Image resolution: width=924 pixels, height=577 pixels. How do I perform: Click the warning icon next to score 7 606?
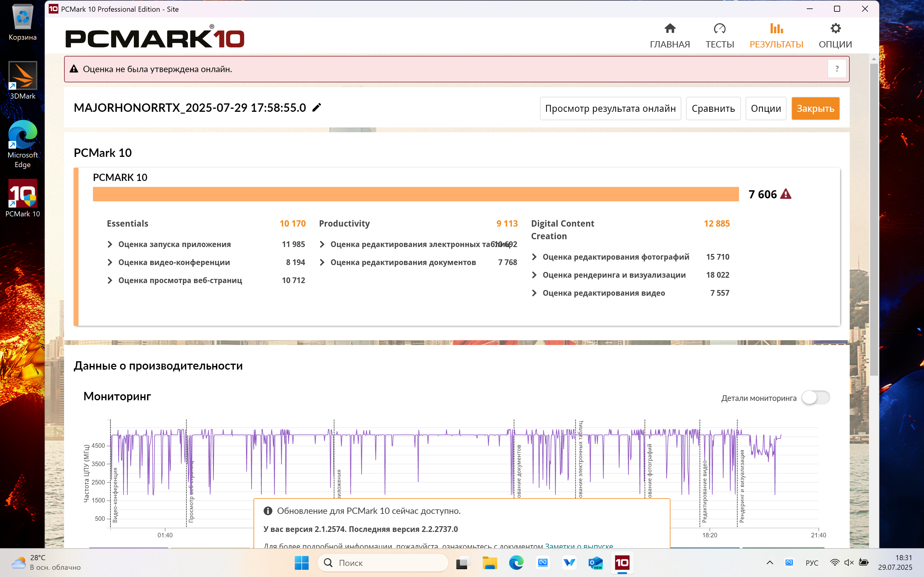pos(786,194)
